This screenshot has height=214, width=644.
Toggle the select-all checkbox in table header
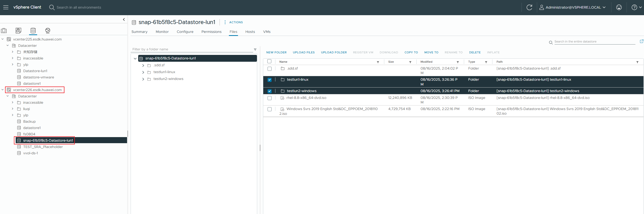[269, 61]
